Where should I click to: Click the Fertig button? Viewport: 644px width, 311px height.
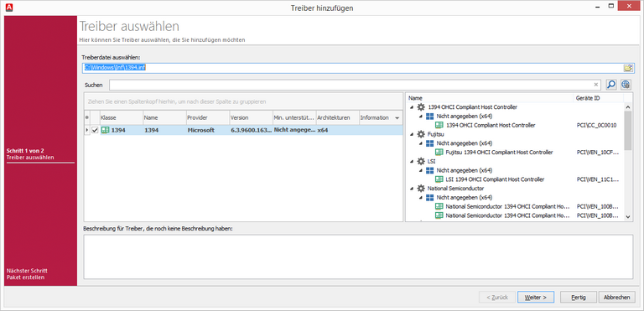(x=579, y=297)
